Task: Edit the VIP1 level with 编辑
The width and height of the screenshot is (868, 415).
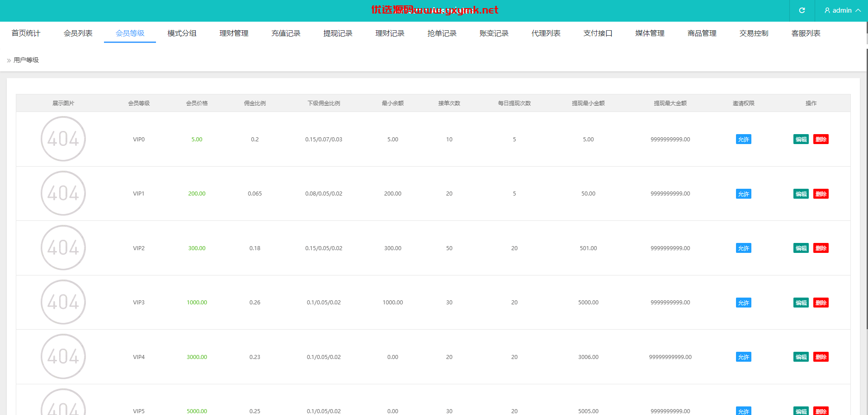Action: pos(801,194)
